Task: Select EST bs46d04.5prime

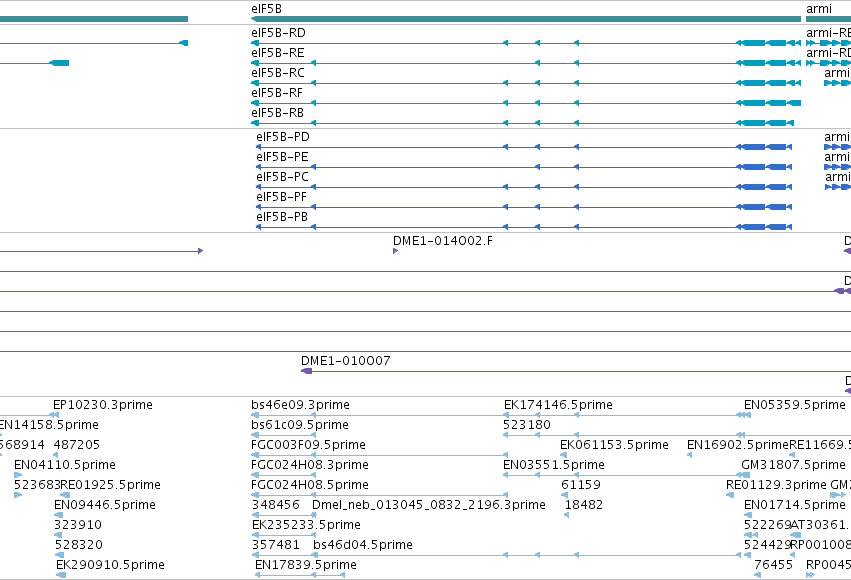Action: tap(363, 545)
